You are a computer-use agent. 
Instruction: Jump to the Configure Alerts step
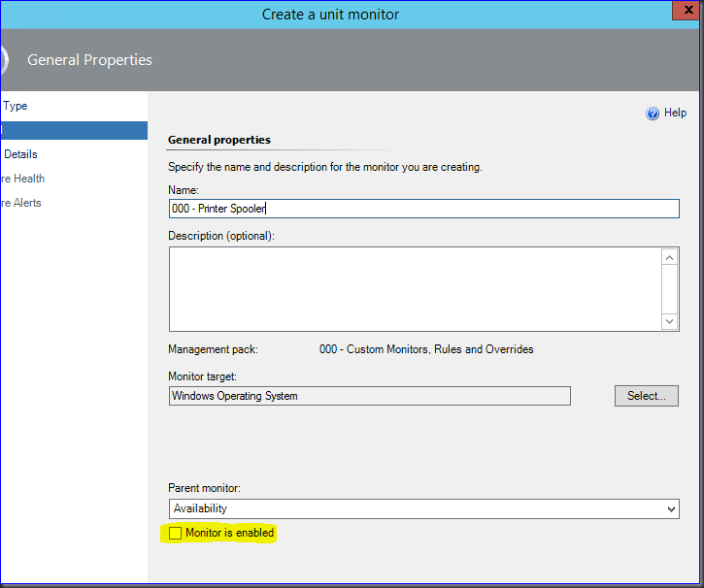(x=21, y=203)
